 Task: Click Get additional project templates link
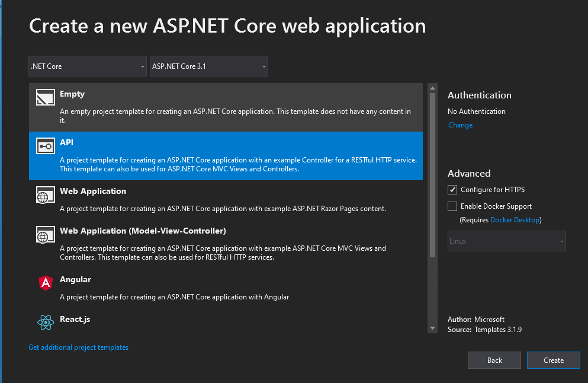coord(78,347)
